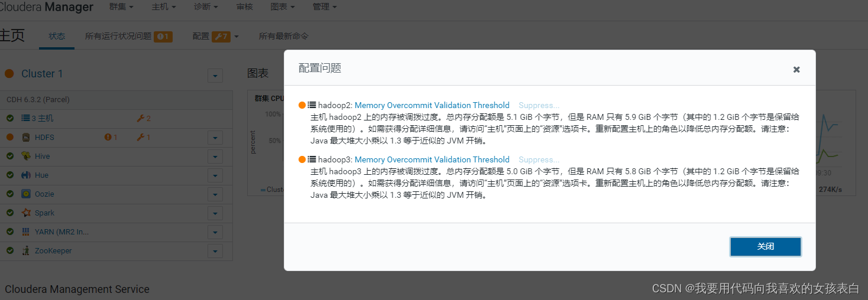Switch to 所有最新命令 tab
This screenshot has height=300, width=868.
coord(283,36)
